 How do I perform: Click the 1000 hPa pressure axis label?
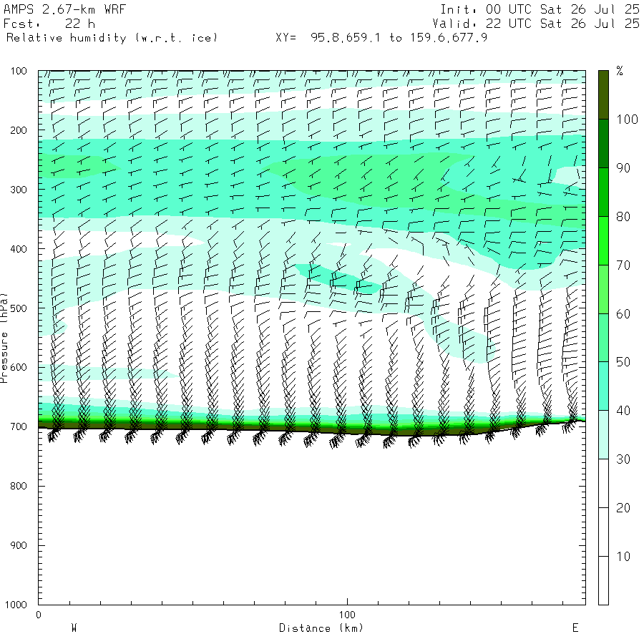[16, 605]
